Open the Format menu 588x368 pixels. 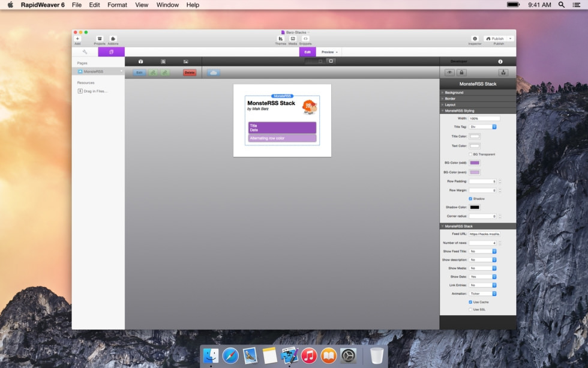point(118,5)
